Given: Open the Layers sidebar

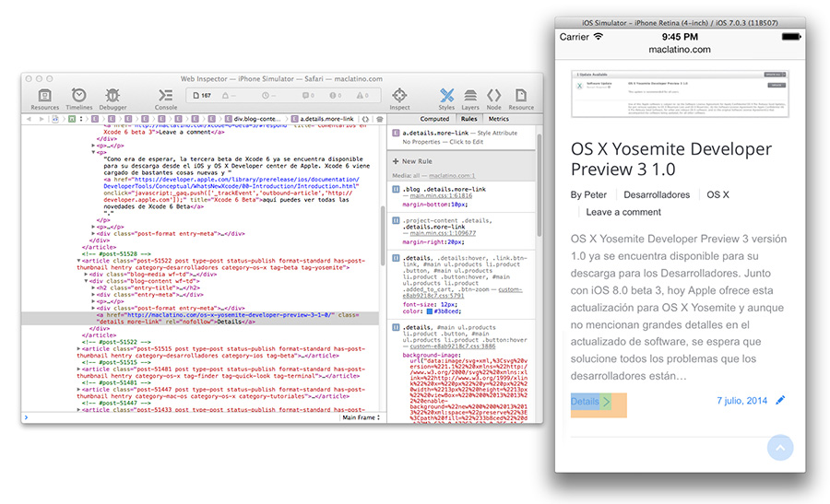Looking at the screenshot, I should [470, 99].
